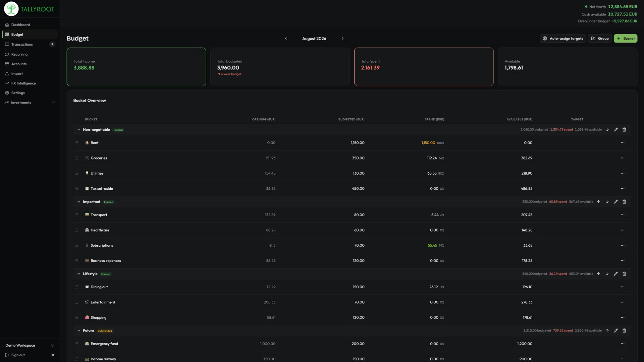
Task: Move Important group up
Action: click(598, 202)
